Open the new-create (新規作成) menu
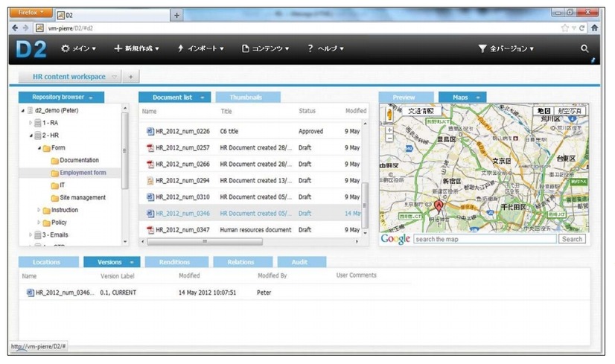Screen dimensions: 615x364 tap(136, 48)
